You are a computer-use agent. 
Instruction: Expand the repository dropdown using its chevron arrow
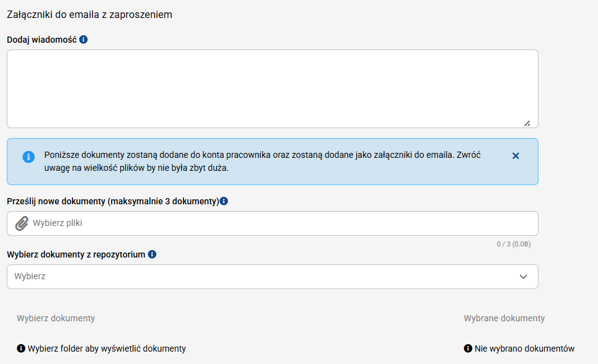click(524, 277)
